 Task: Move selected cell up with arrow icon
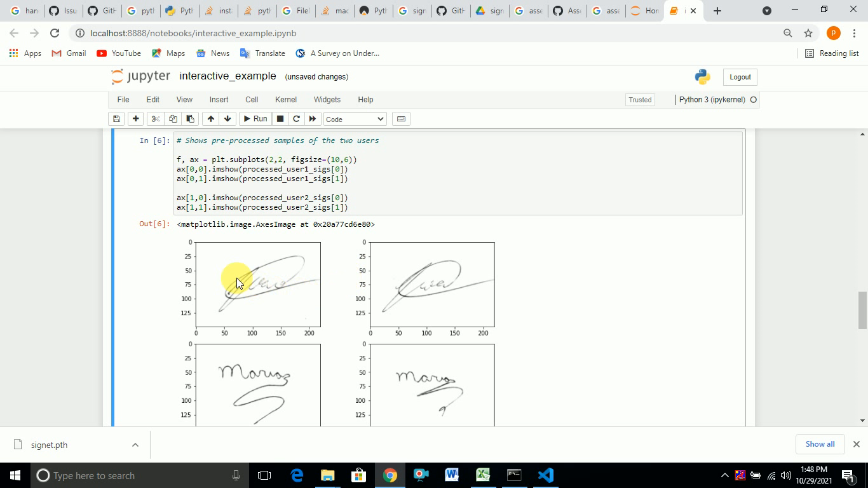[210, 119]
